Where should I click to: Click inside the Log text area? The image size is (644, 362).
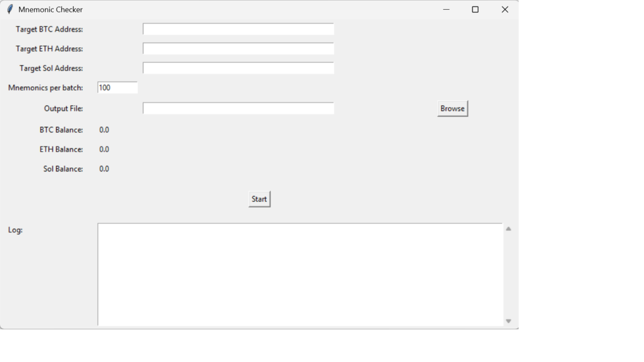[300, 274]
